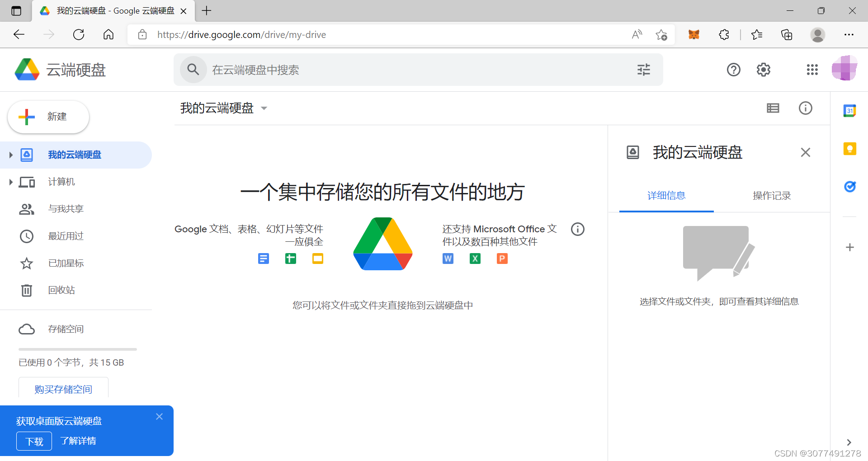Open browser tab actions menu
The height and width of the screenshot is (461, 868).
[16, 11]
